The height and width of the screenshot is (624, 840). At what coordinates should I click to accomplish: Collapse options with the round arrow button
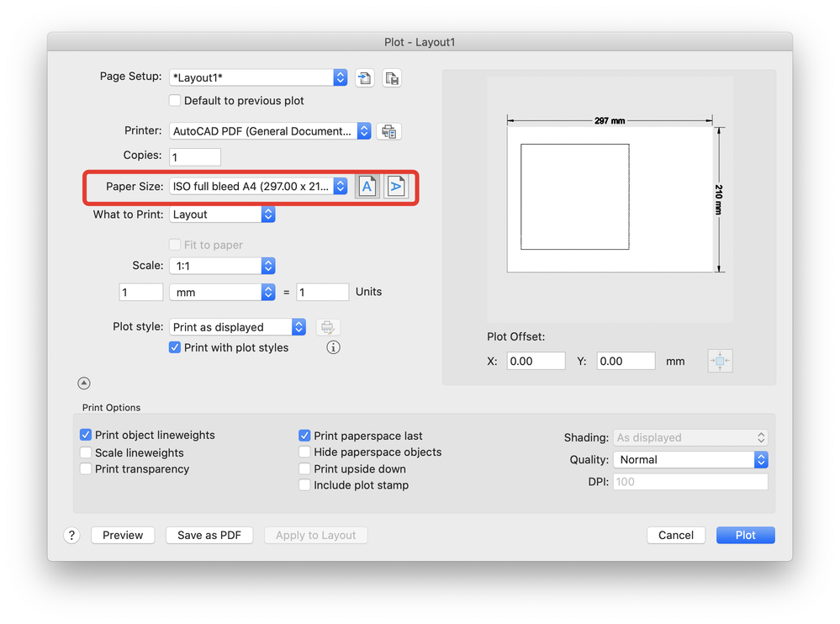click(84, 383)
